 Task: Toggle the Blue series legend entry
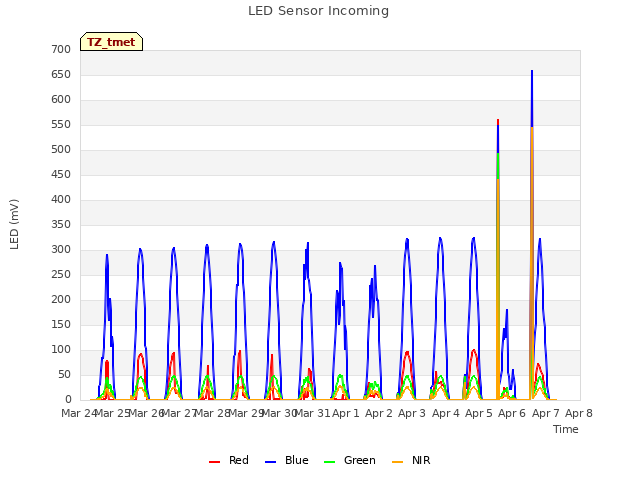click(x=287, y=460)
